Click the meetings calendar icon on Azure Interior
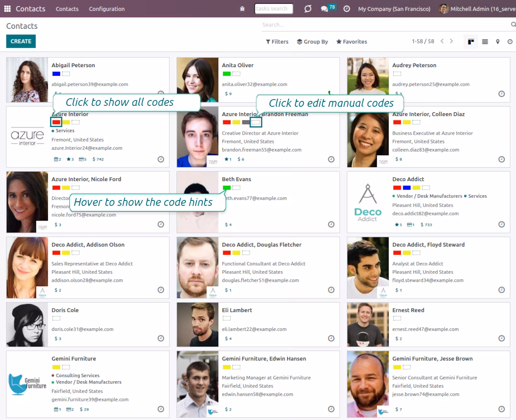Viewport: 516px width, 420px height. pos(57,159)
